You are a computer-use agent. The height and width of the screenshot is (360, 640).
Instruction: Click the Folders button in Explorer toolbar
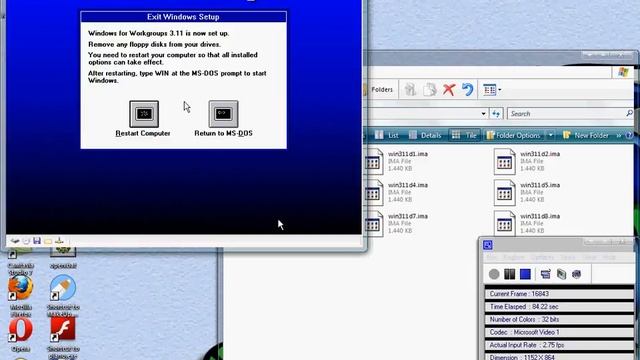pos(378,89)
